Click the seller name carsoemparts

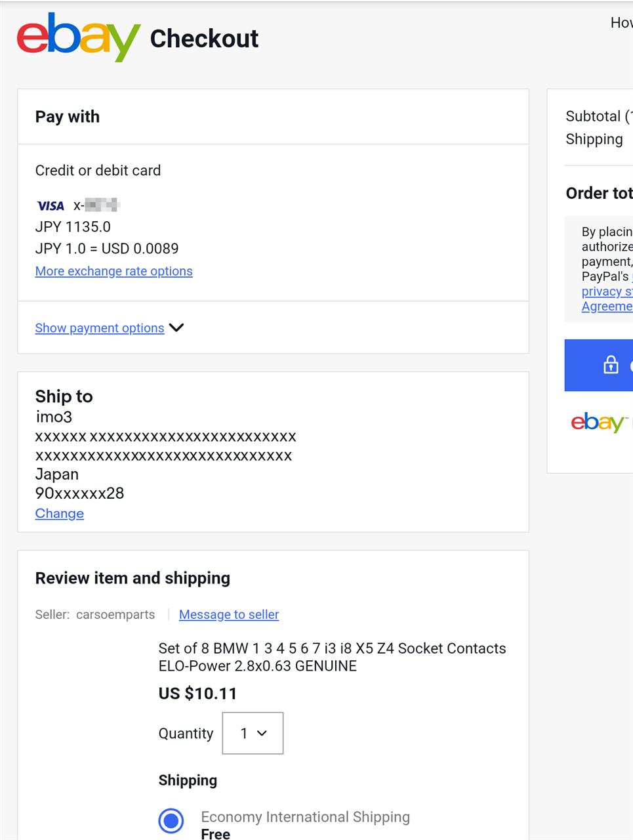[115, 614]
